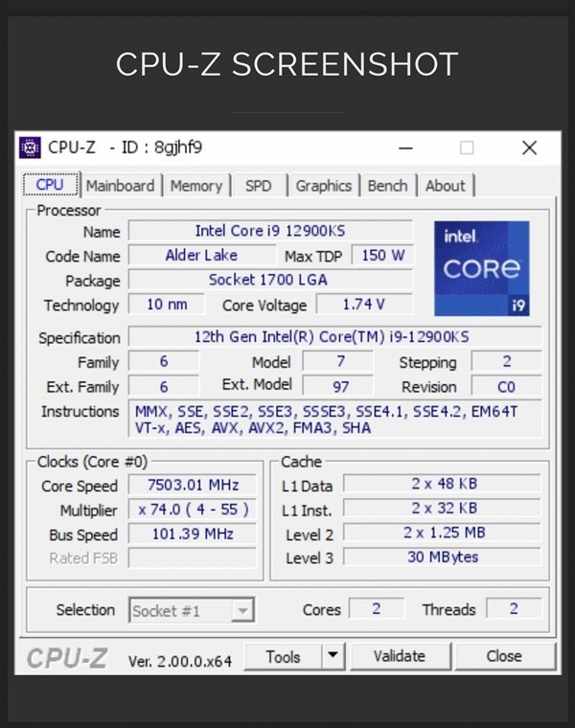Go to the SPD tab
The width and height of the screenshot is (575, 728).
[258, 186]
